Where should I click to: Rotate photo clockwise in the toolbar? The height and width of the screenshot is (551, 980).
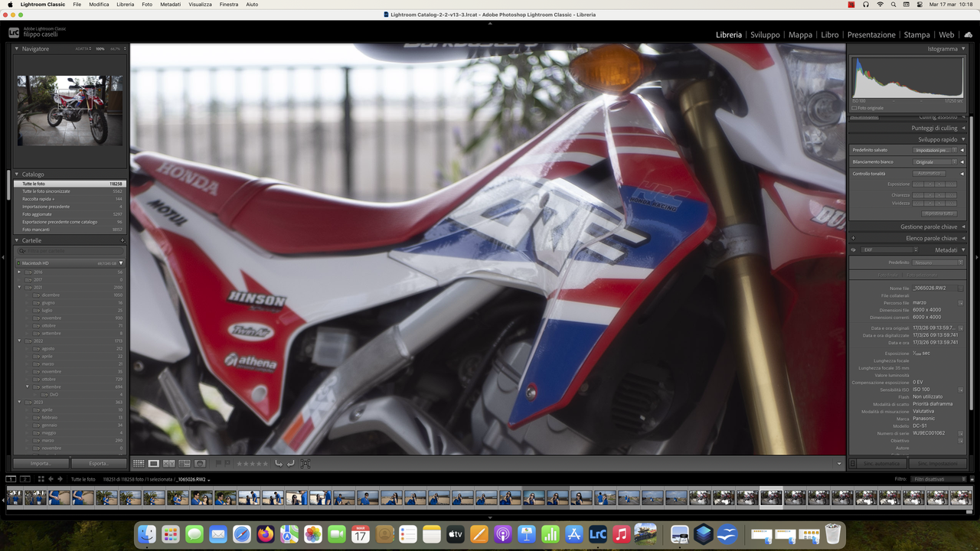(x=291, y=464)
